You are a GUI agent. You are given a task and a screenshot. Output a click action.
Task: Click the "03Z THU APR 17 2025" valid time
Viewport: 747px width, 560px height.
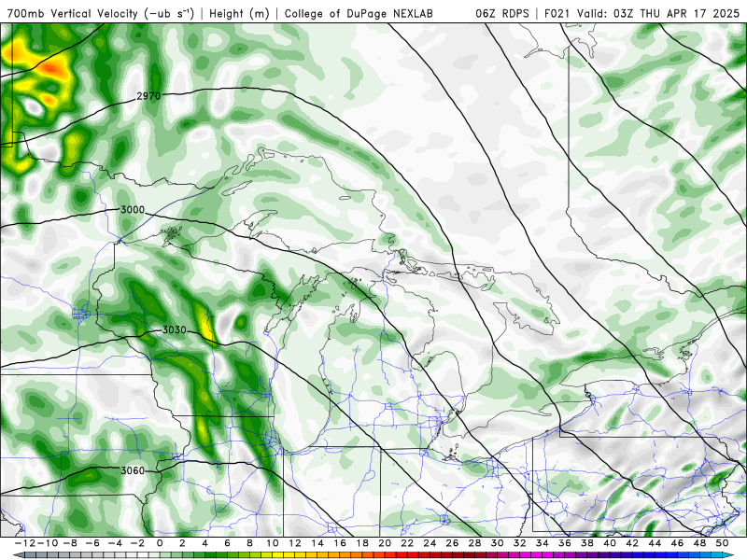point(676,13)
